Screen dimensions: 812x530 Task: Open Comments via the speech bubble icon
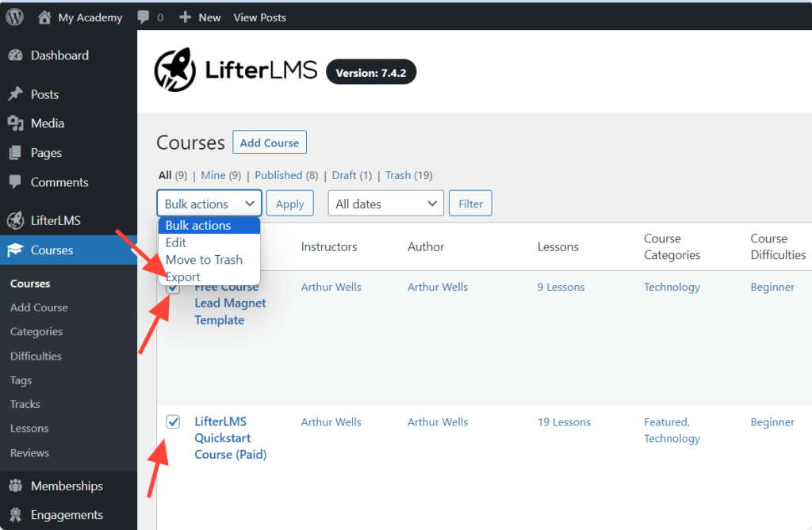click(17, 182)
